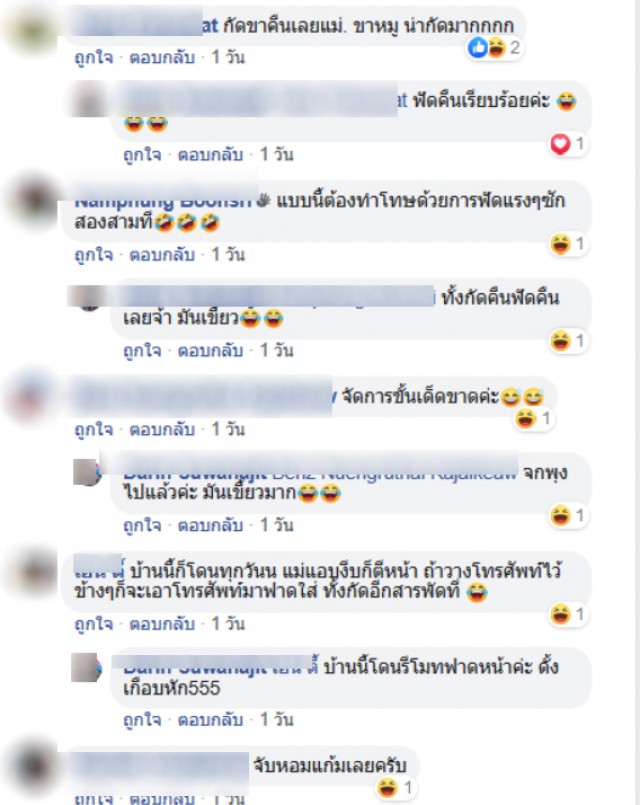This screenshot has width=640, height=805.
Task: Open avatar beside จับหอมแก้มเลยครับ comment
Action: [x=33, y=767]
